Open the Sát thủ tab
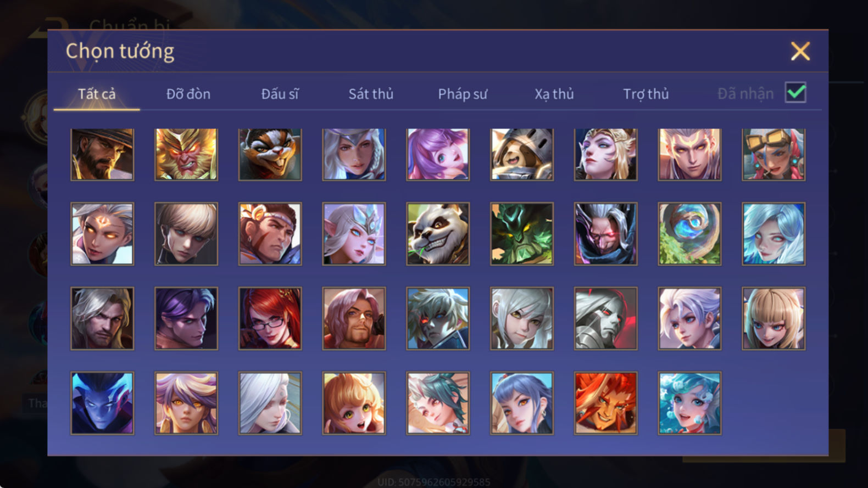The width and height of the screenshot is (868, 488). (371, 94)
